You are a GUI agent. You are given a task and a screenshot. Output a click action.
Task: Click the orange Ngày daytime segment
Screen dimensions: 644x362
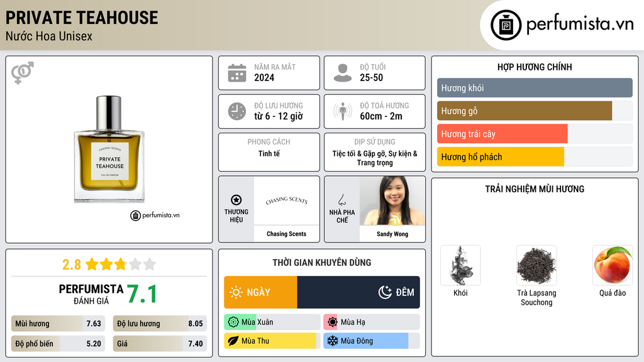tap(260, 292)
